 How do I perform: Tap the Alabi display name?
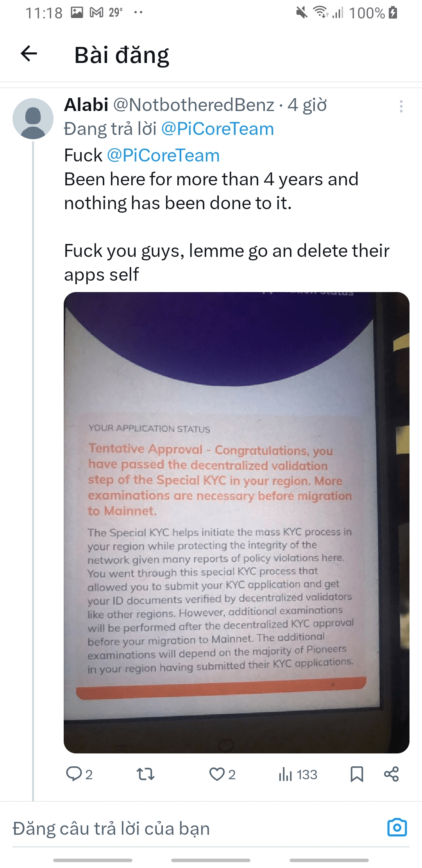coord(86,105)
